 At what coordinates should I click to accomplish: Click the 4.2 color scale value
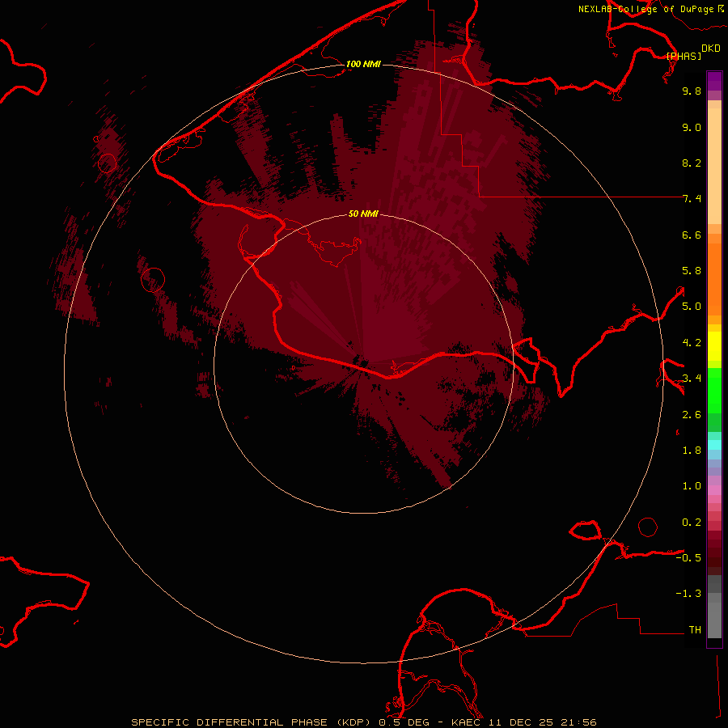pos(692,343)
